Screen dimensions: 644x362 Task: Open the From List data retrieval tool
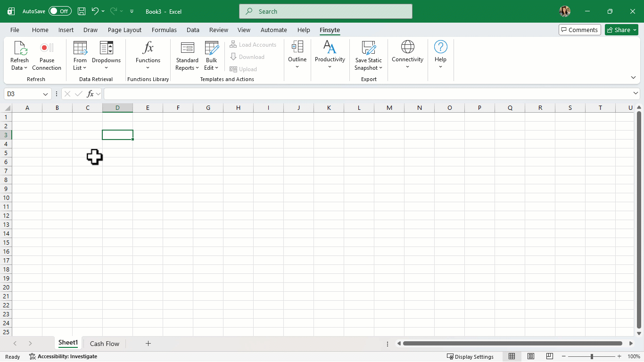pos(80,48)
